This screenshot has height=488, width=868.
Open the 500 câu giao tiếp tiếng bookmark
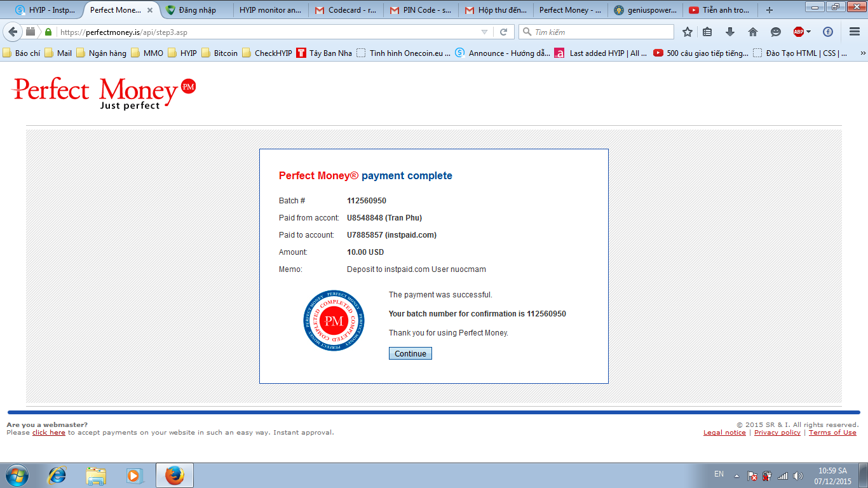click(701, 53)
